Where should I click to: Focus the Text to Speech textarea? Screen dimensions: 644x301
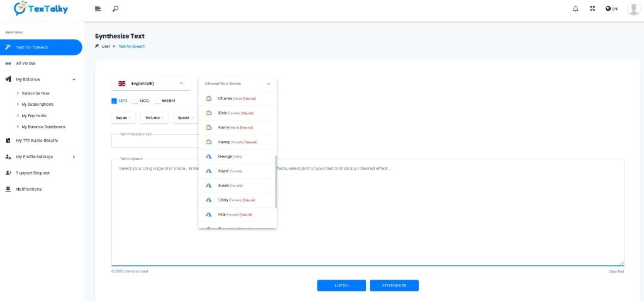pyautogui.click(x=367, y=212)
